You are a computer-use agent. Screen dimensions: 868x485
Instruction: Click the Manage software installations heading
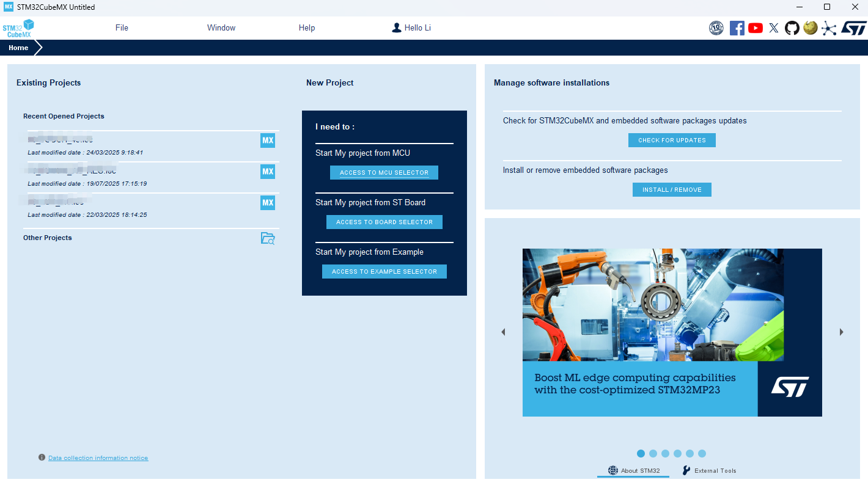551,82
